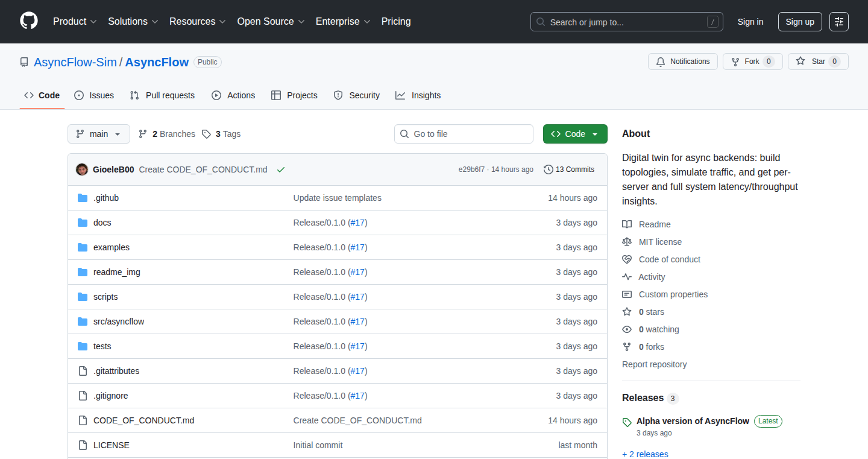Screen dimensions: 868x459
Task: Open the AsyncFlow-Sim organization link
Action: (x=75, y=62)
